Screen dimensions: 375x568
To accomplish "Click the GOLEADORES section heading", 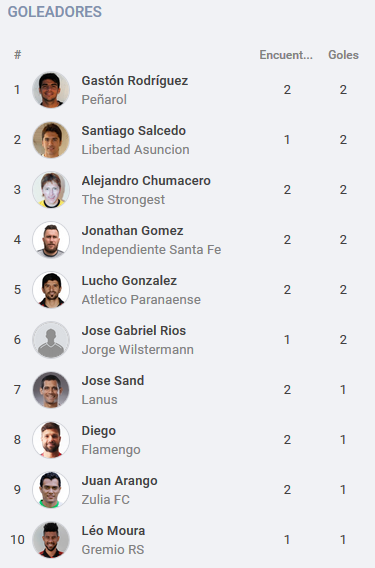I will click(55, 12).
